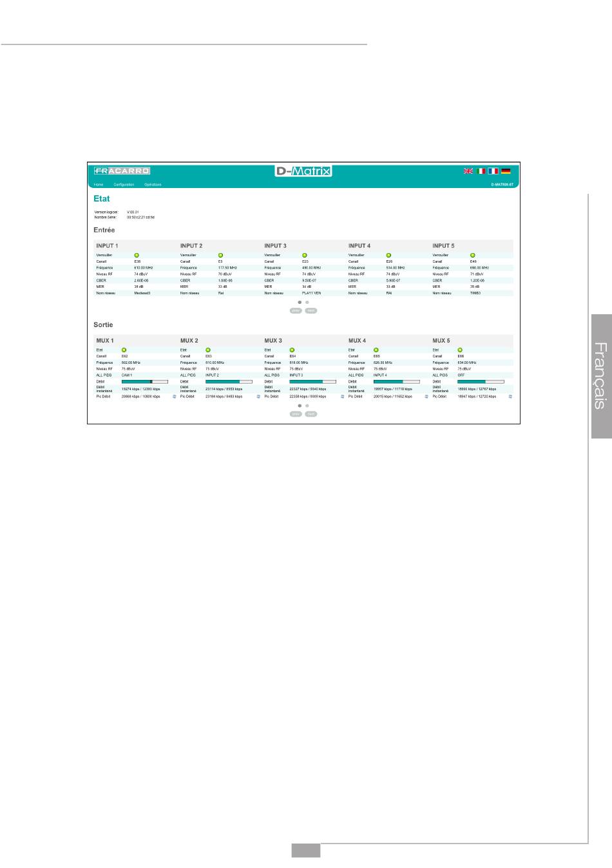The height and width of the screenshot is (868, 612).
Task: Click MUX 5 green Etat LED
Action: click(461, 350)
